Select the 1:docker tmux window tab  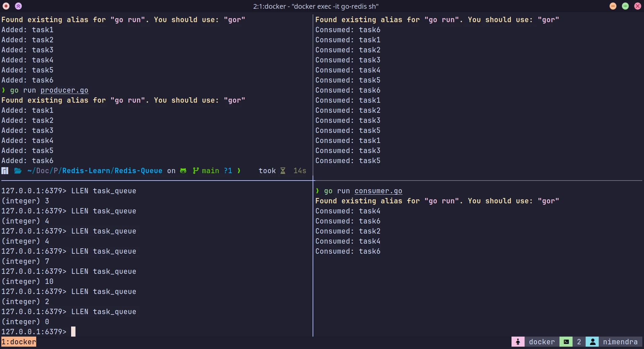tap(19, 342)
